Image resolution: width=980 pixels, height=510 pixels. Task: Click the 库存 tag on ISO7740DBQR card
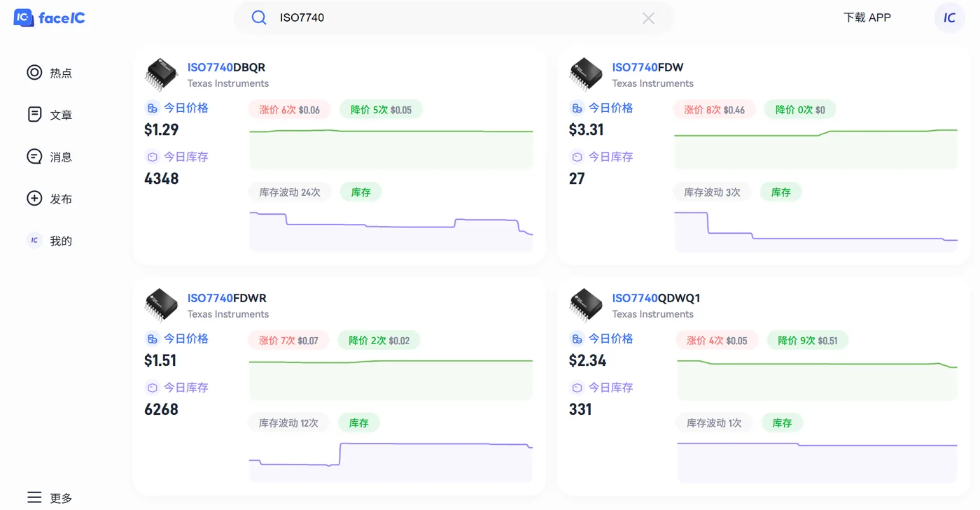[361, 192]
